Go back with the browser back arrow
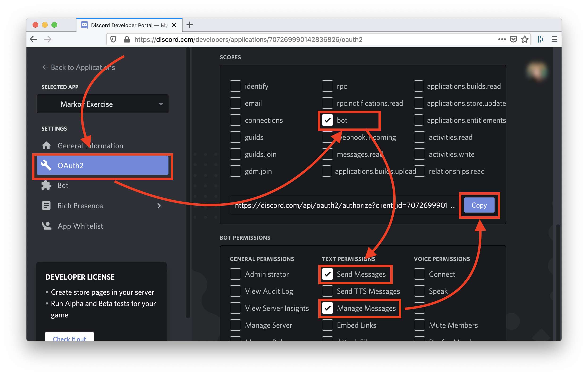 coord(34,39)
